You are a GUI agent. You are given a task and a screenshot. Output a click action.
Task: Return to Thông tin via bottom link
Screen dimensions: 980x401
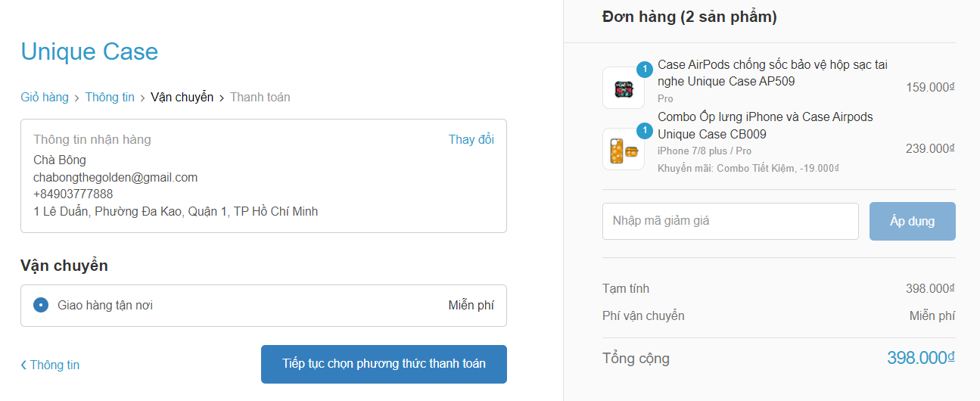click(x=54, y=365)
